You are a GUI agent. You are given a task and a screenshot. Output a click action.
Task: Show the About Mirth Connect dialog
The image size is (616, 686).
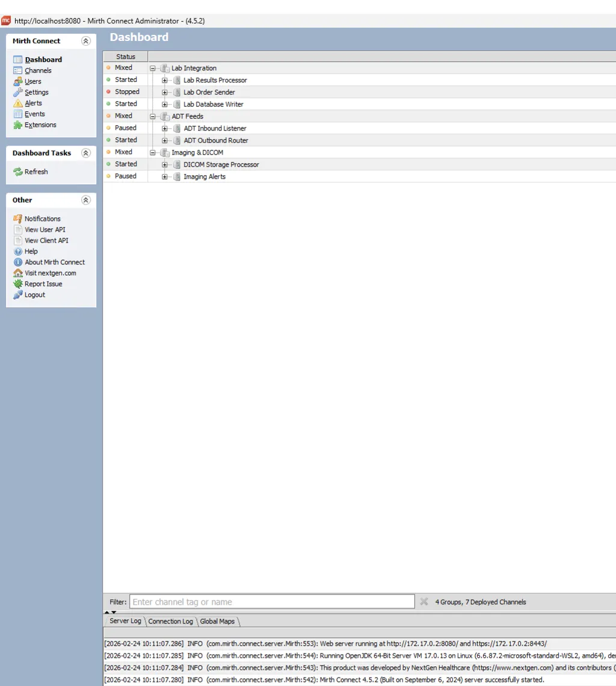click(x=54, y=262)
